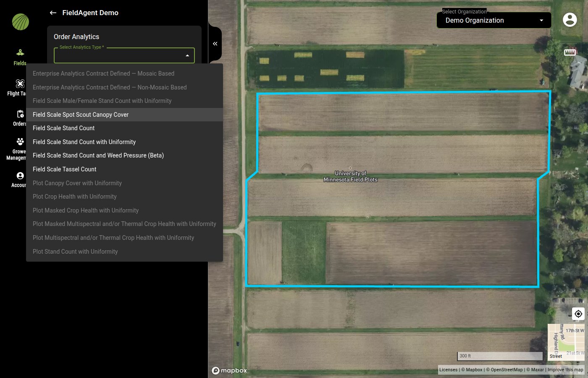Click the Mapbox logo
Screen dimensions: 588x378
[x=229, y=370]
